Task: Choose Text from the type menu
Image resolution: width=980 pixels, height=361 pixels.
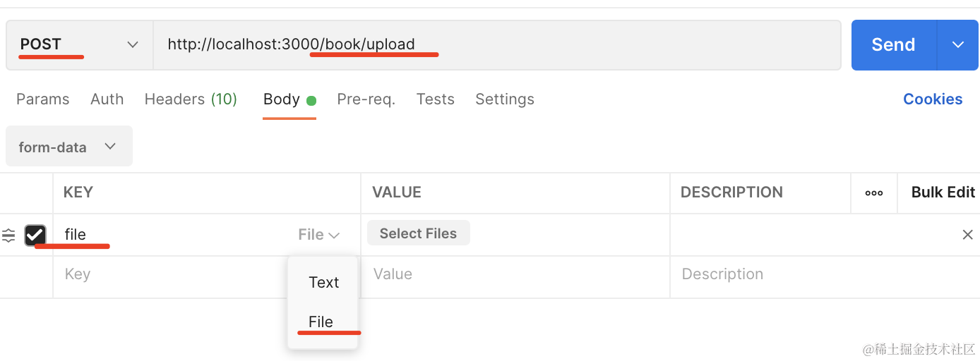Action: pyautogui.click(x=324, y=282)
